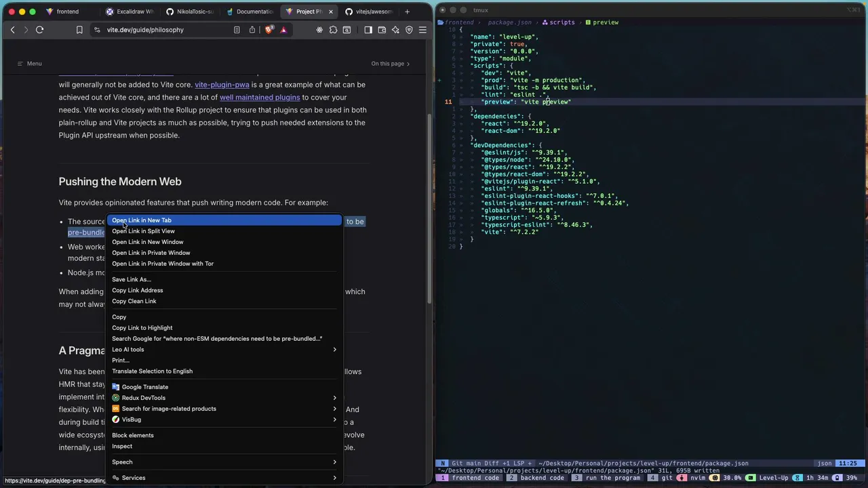Open the browser hamburger main menu

point(422,30)
